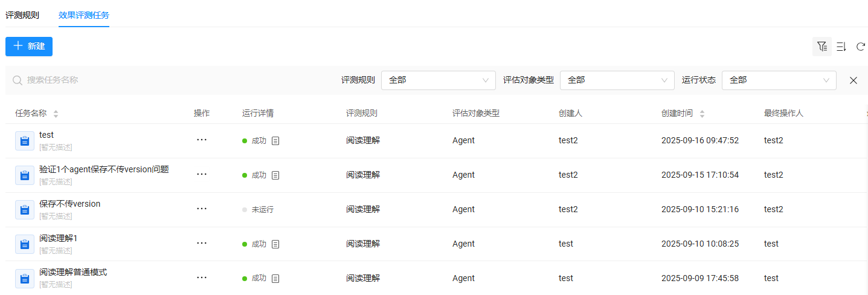Open run log icon for 阅读理解1 task
Screen dimensions: 868x295
pos(275,244)
